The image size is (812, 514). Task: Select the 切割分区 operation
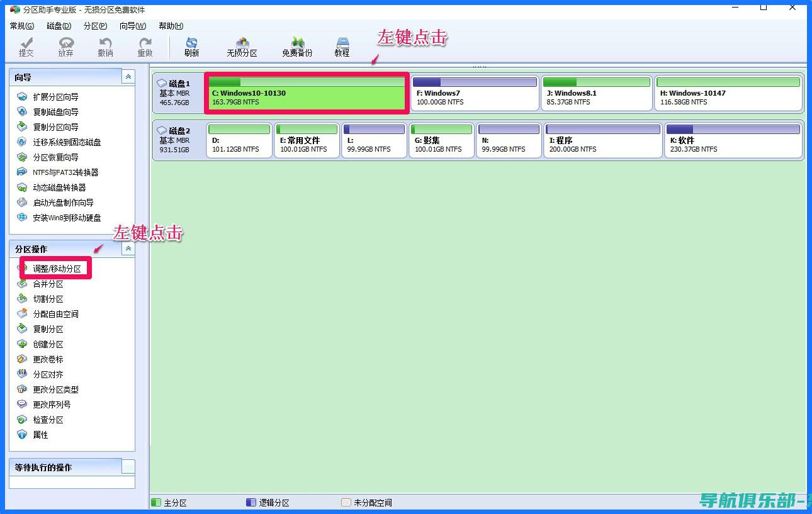[x=40, y=299]
